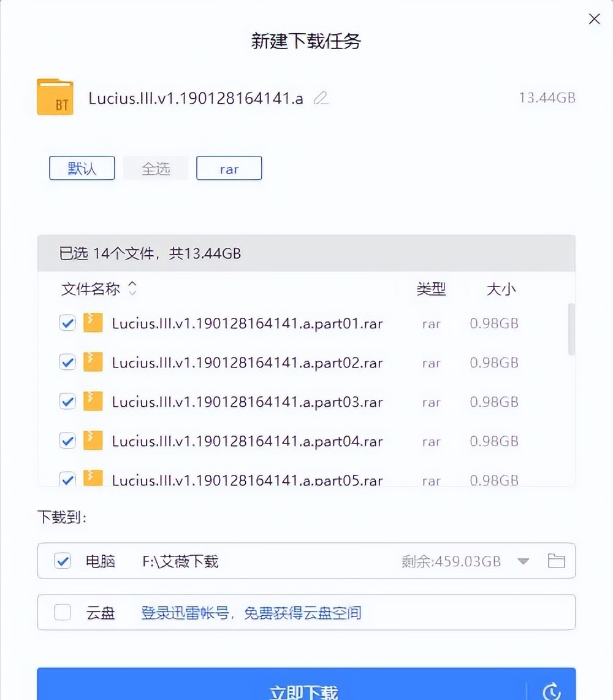Click the part03.rar archive file icon
This screenshot has width=613, height=700.
click(x=93, y=401)
